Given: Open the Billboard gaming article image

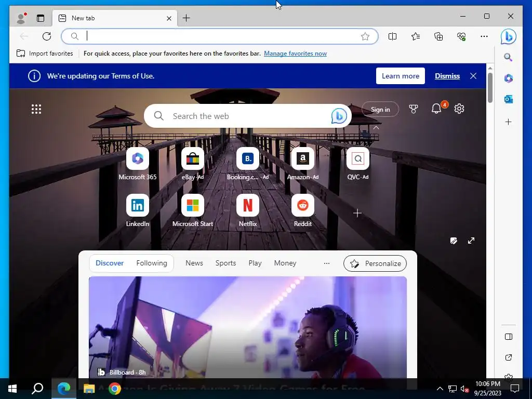Looking at the screenshot, I should [248, 327].
